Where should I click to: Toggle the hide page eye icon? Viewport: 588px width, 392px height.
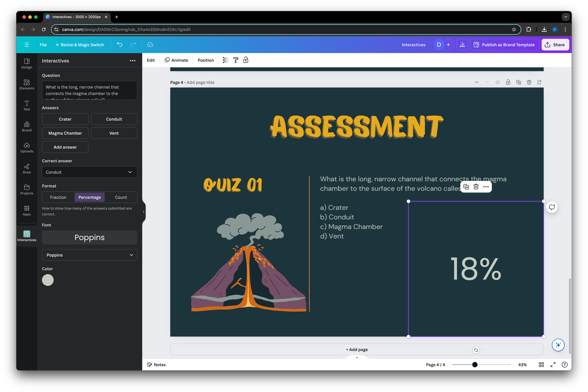[x=497, y=82]
